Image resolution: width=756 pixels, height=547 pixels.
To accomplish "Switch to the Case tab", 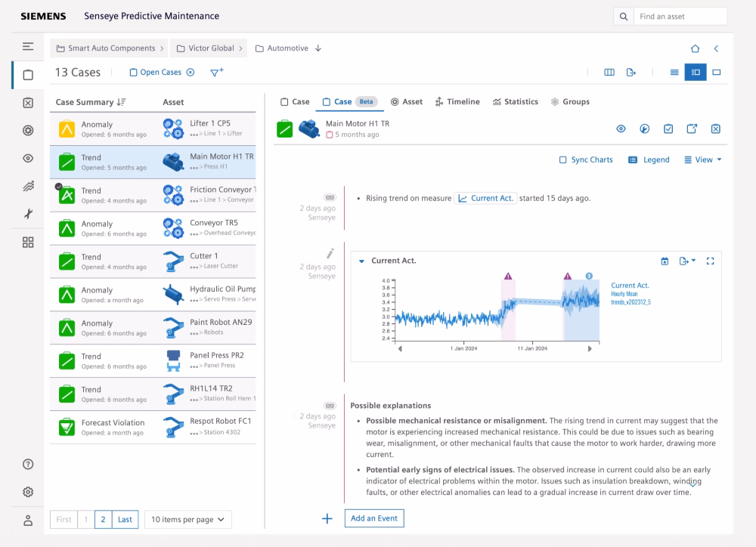I will point(295,102).
